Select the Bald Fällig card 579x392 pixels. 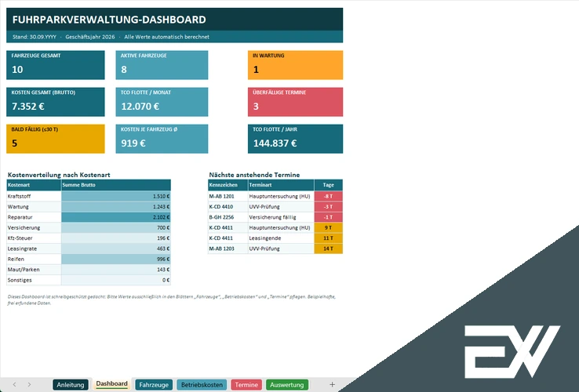(x=56, y=139)
